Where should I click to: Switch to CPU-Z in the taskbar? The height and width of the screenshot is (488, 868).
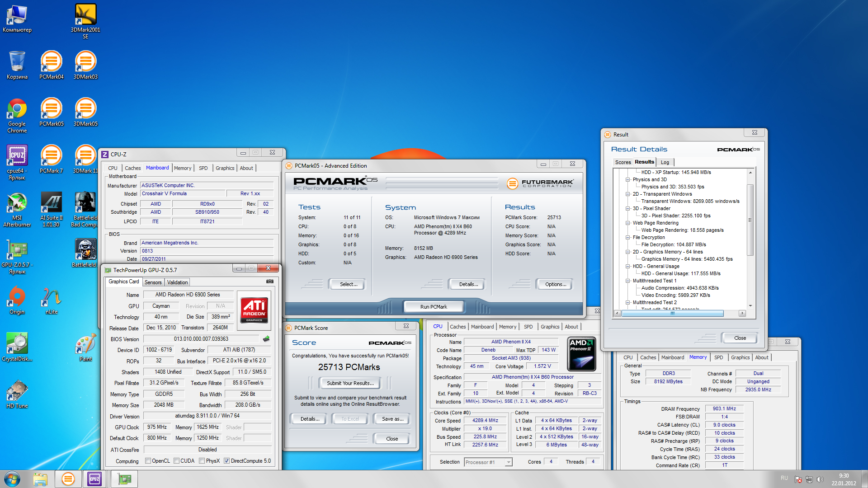click(x=94, y=479)
